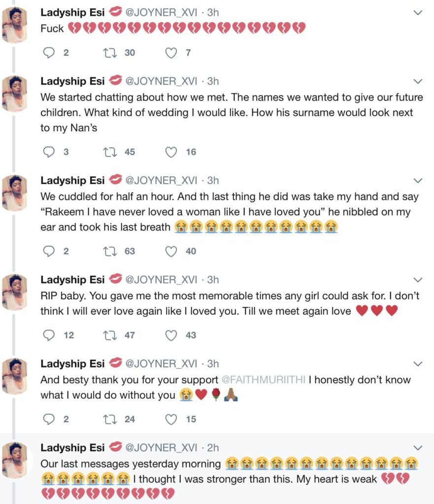Viewport: 434px width, 504px height.
Task: Open the 2h timestamp of last tweet
Action: 213,448
